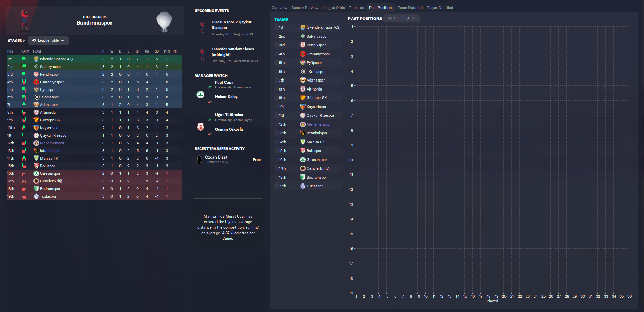Image resolution: width=644 pixels, height=312 pixels.
Task: Toggle Menemenspor circle in Teams list
Action: click(x=276, y=124)
